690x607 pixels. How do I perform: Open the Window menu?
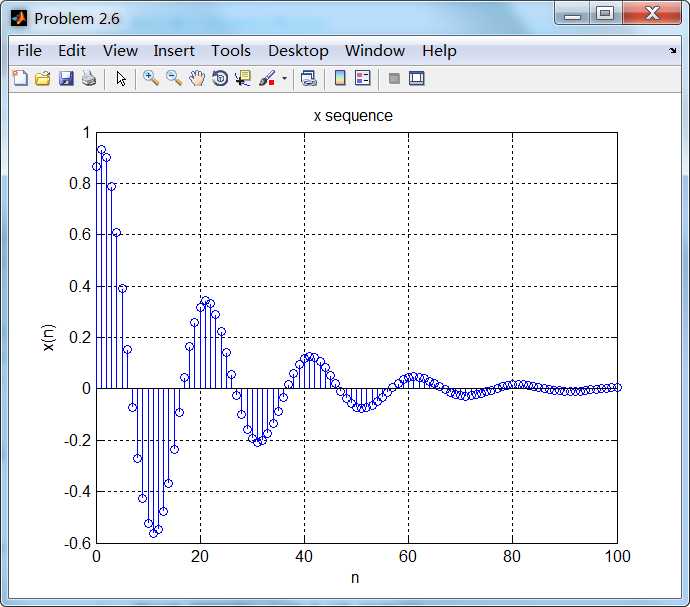[x=375, y=51]
